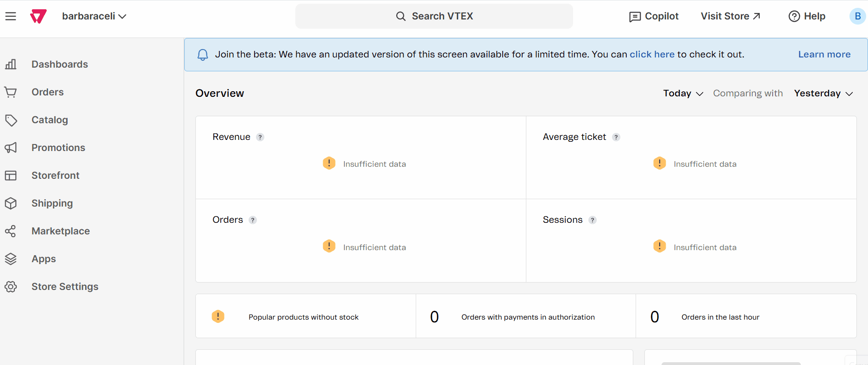Click the Catalog tag icon
Image resolution: width=868 pixels, height=365 pixels.
click(11, 120)
